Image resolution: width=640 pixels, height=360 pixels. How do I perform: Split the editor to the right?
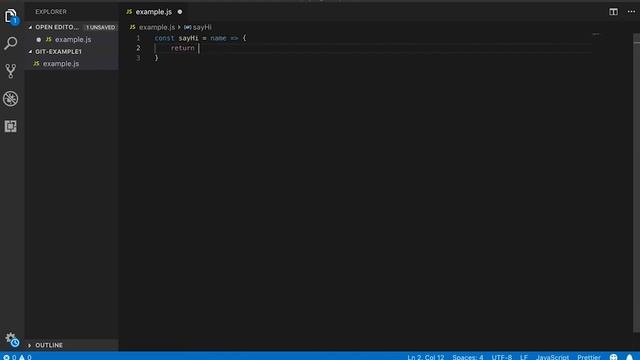tap(613, 12)
